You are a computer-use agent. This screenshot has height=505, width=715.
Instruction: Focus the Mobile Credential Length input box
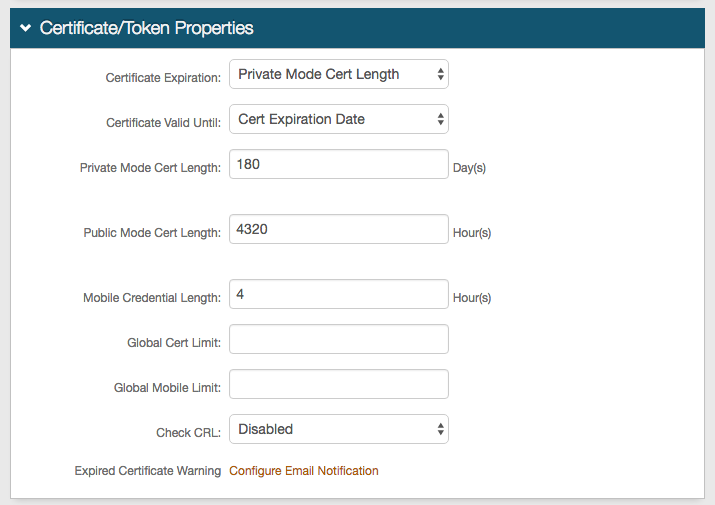pyautogui.click(x=338, y=294)
